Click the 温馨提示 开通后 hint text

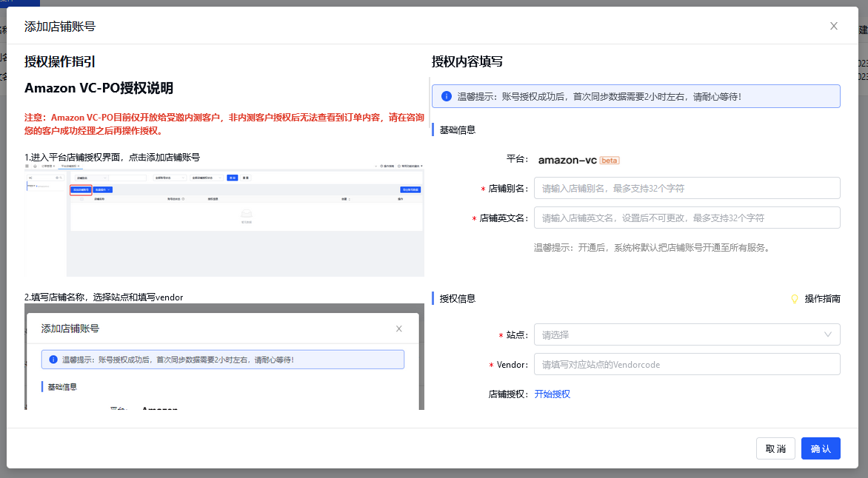(652, 248)
